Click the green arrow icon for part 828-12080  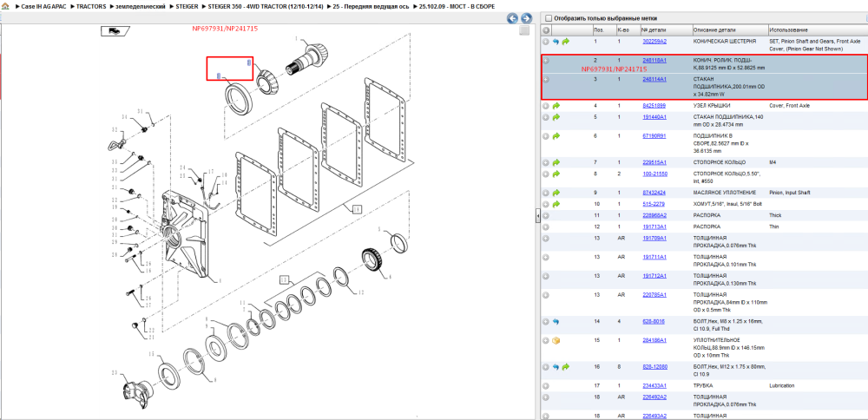click(565, 366)
